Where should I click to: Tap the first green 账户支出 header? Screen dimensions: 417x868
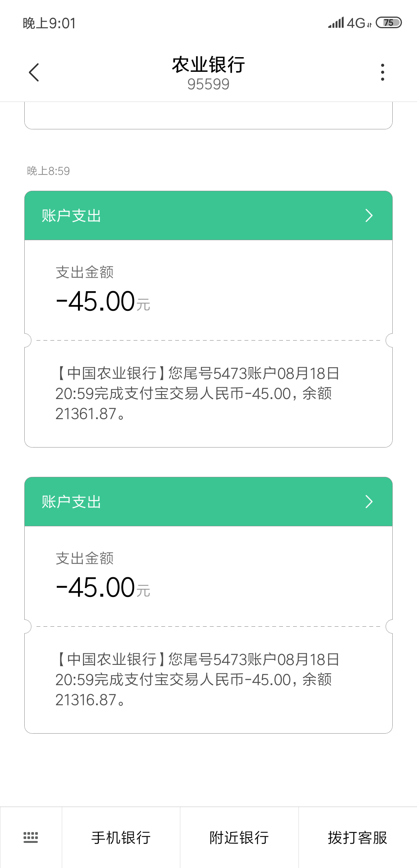tap(193, 215)
